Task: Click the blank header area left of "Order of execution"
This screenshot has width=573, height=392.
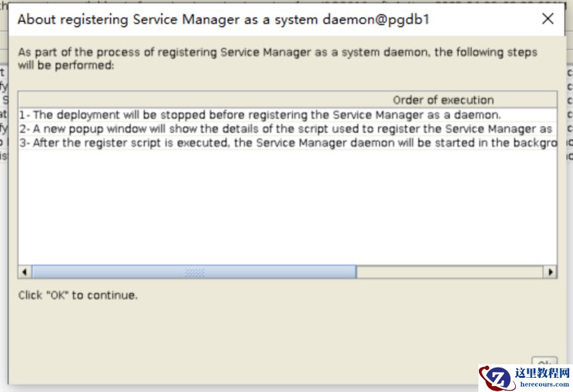Action: pos(193,100)
